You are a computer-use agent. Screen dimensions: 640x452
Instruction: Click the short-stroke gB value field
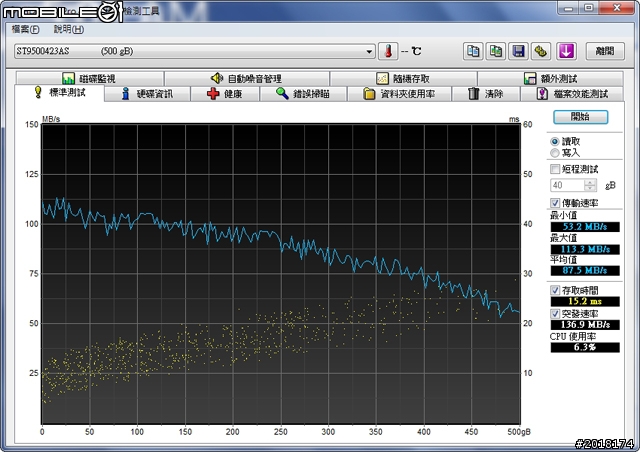pos(567,185)
